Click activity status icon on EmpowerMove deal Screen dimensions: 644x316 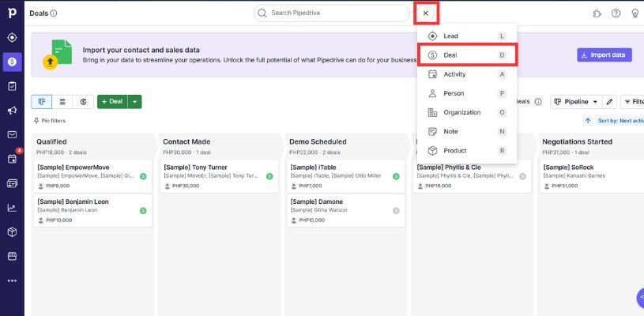pos(143,176)
